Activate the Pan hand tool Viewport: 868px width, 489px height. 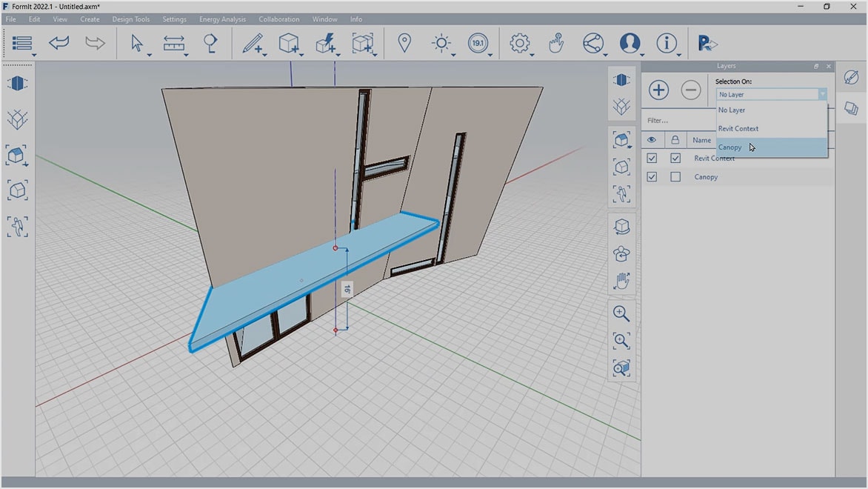[621, 280]
